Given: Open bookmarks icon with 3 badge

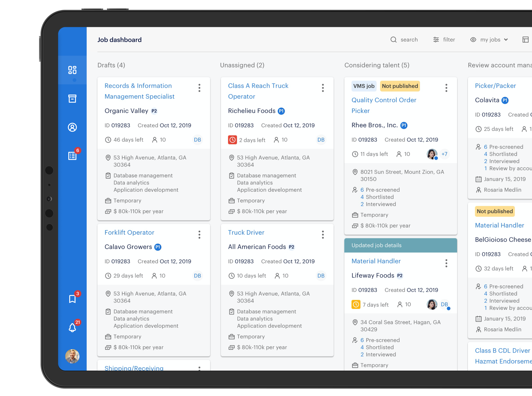Looking at the screenshot, I should coord(72,299).
